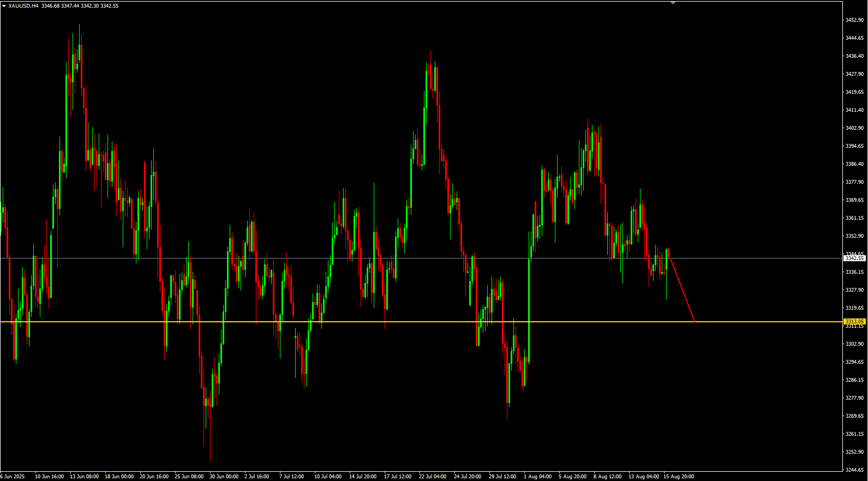Click 3427.90 on the price scale
Image resolution: width=868 pixels, height=481 pixels.
point(854,74)
